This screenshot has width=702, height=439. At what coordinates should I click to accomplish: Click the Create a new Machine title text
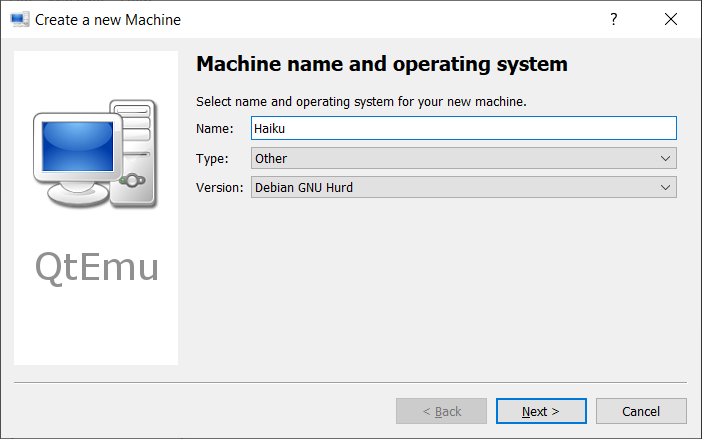(x=108, y=19)
